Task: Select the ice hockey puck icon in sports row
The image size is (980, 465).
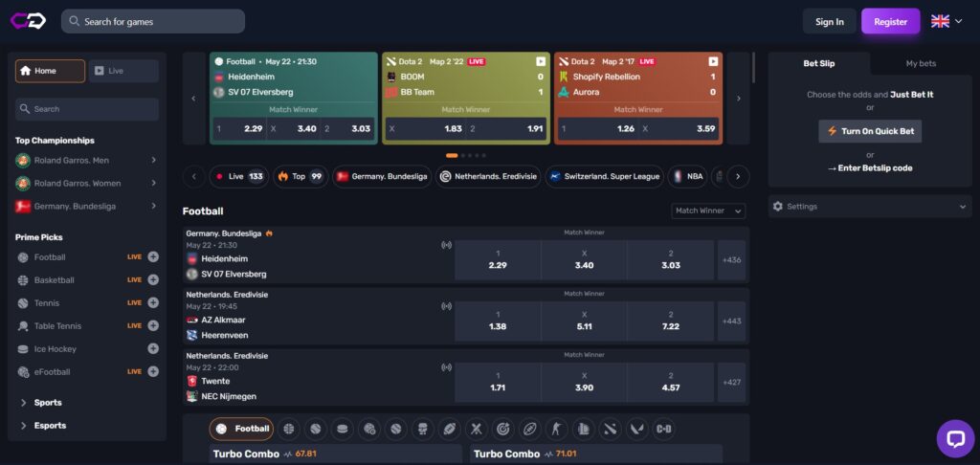Action: click(x=342, y=430)
